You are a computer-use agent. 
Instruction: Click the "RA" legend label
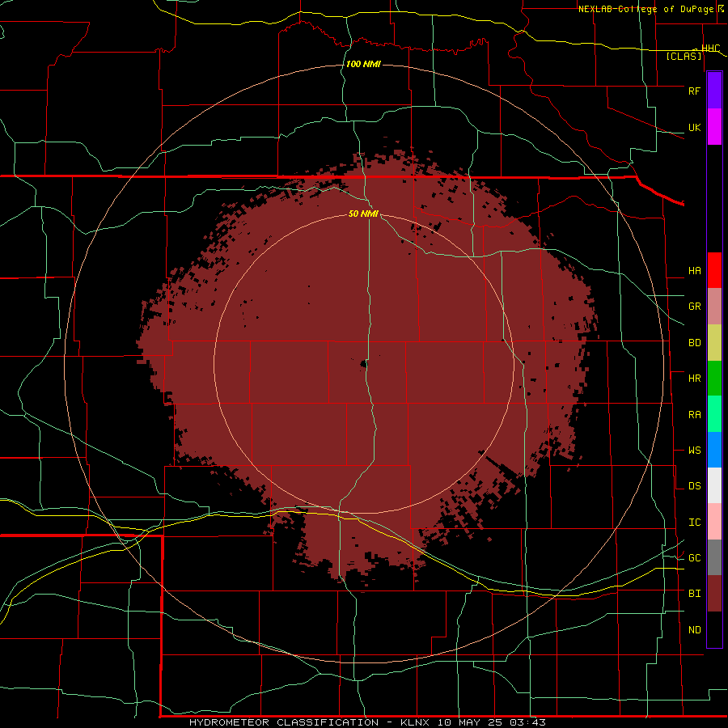tap(694, 415)
